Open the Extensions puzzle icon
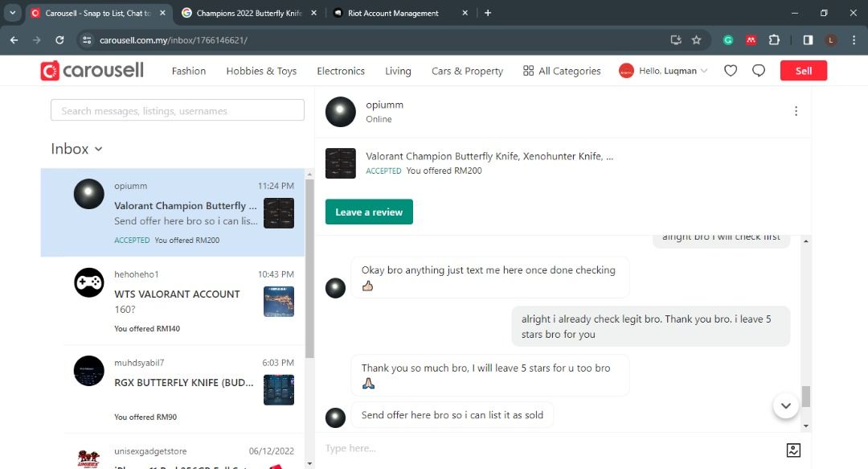 point(774,40)
